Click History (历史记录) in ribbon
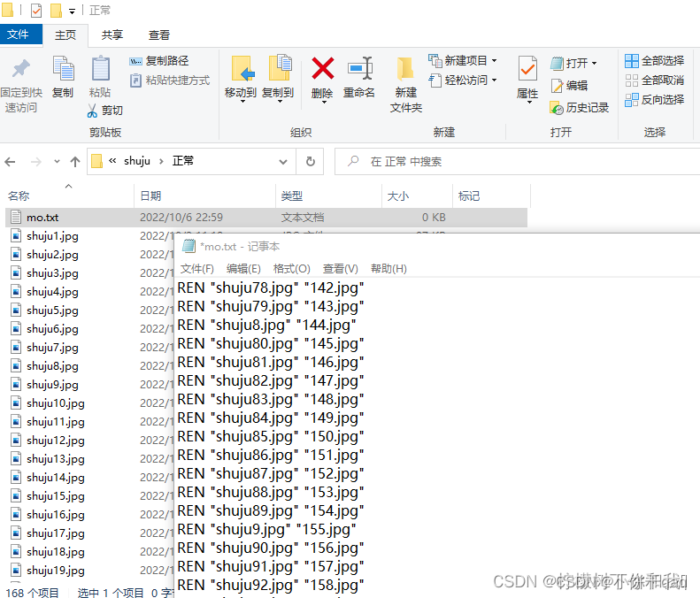Screen dimensions: 700x598 pos(580,108)
